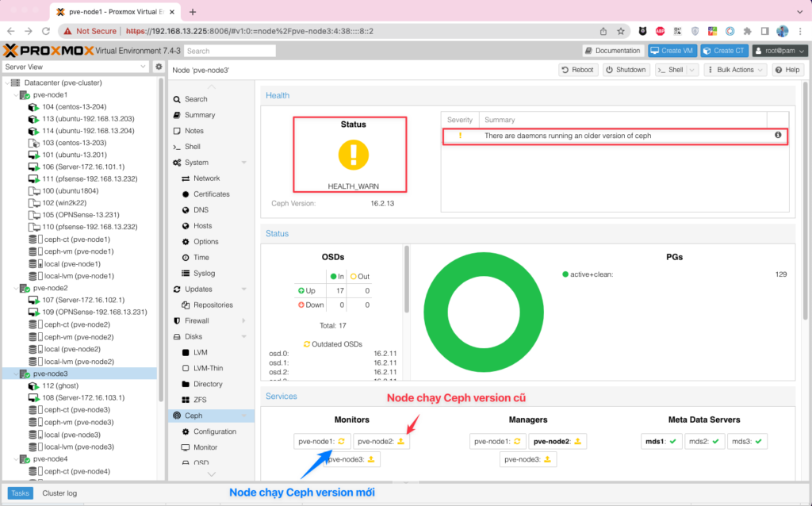Open browser extensions puzzle icon
The image size is (812, 506).
[747, 31]
